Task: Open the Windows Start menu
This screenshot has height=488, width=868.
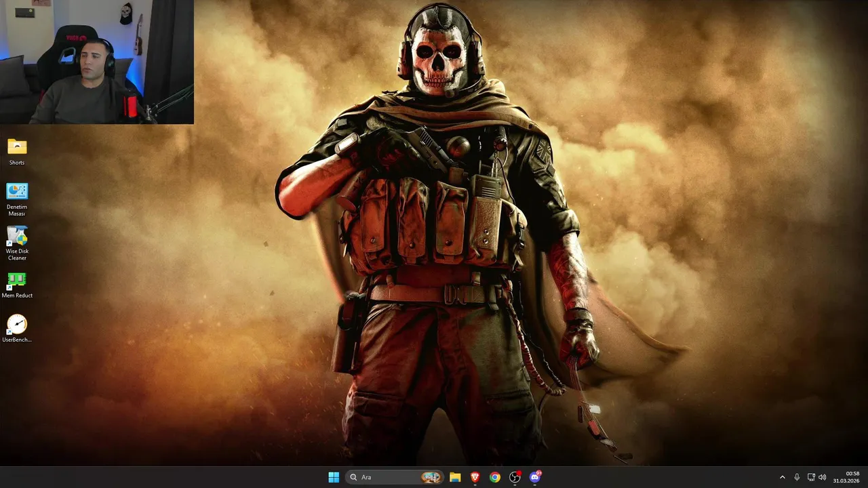Action: (x=334, y=477)
